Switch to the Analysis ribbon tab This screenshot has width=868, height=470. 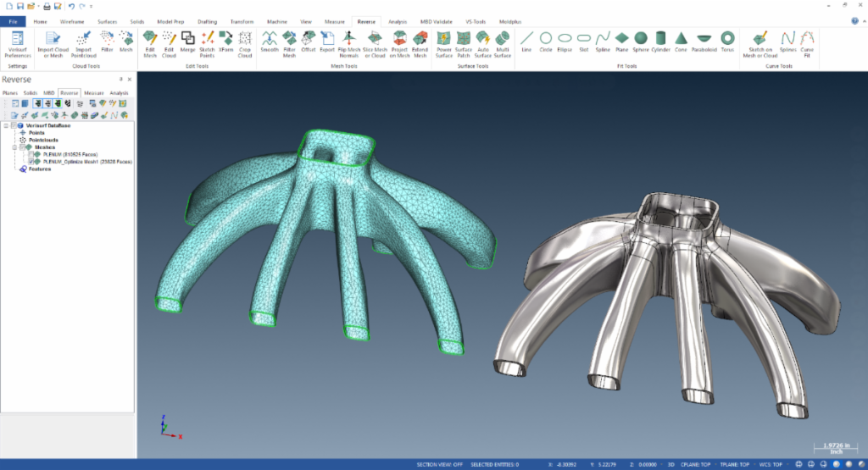[398, 20]
